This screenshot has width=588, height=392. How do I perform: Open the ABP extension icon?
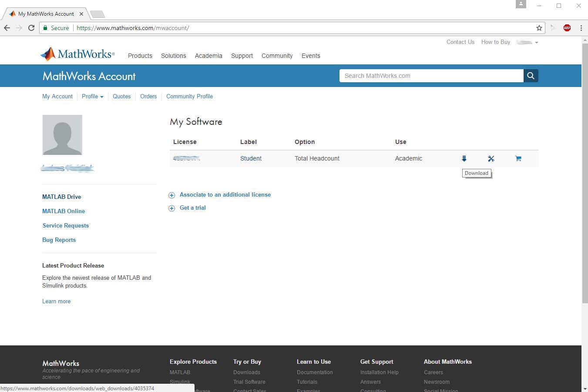567,28
